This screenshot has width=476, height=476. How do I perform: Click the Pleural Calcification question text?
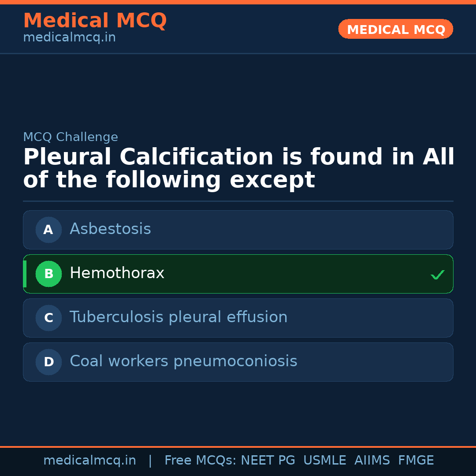point(238,169)
